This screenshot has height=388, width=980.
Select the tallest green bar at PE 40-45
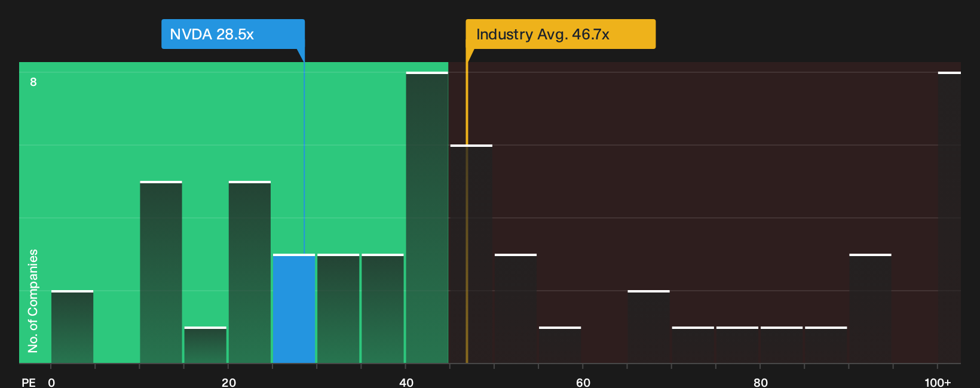[427, 218]
